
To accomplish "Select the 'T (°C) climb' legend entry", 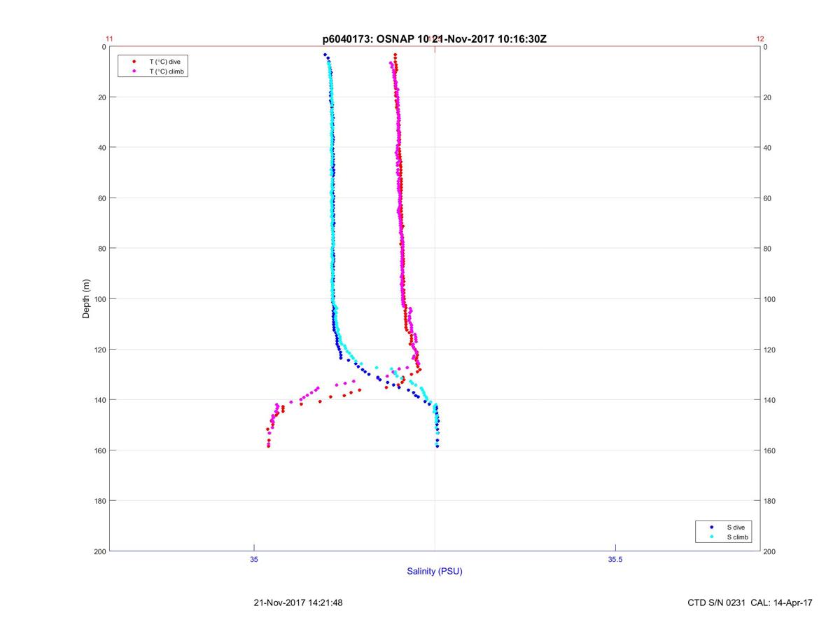I will [x=167, y=71].
